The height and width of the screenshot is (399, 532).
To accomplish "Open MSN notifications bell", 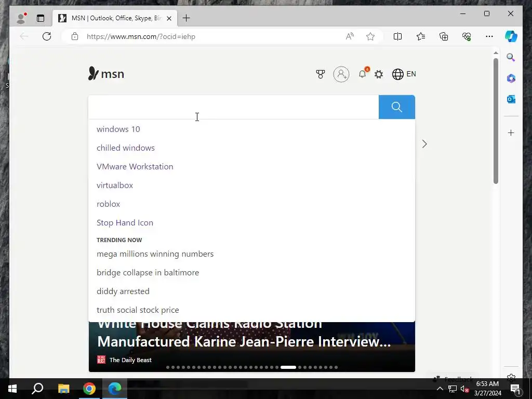I will (363, 74).
